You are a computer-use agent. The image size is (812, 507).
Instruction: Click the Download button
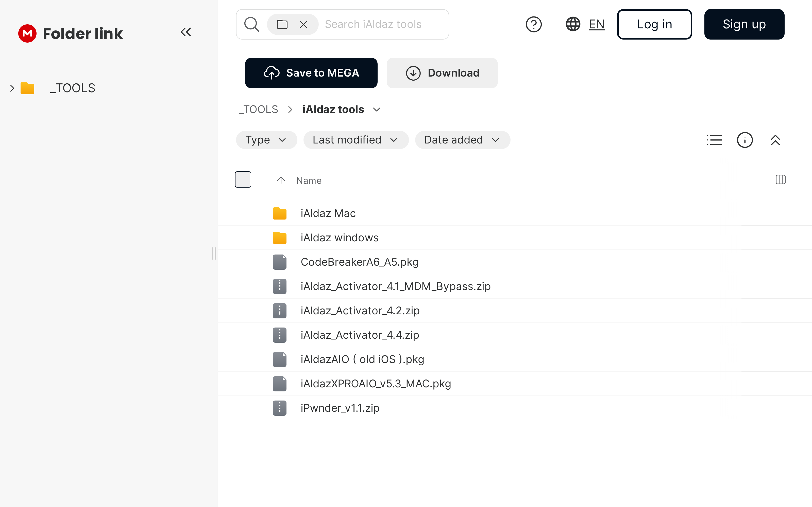click(442, 73)
